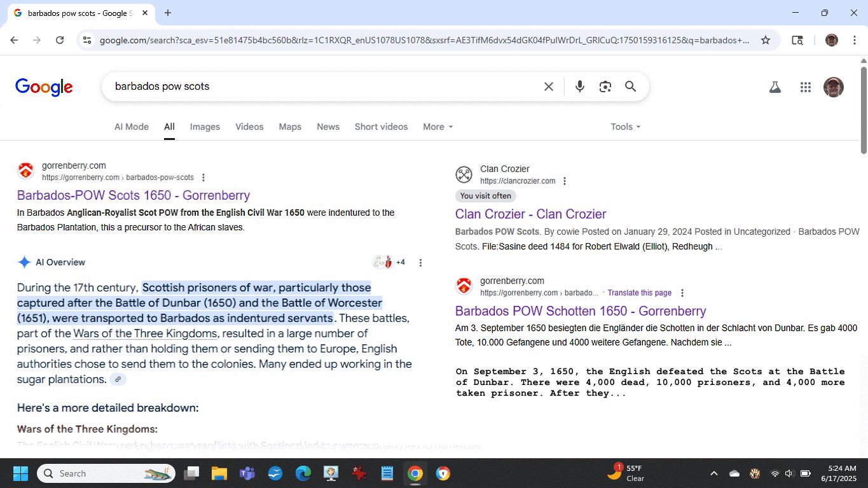Clear the search box with X
868x488 pixels.
tap(548, 87)
